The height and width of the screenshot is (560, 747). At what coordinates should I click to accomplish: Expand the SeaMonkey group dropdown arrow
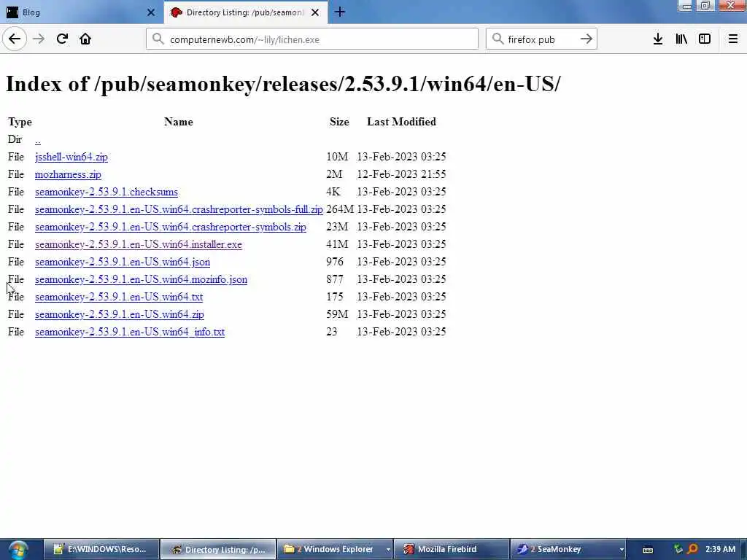622,550
